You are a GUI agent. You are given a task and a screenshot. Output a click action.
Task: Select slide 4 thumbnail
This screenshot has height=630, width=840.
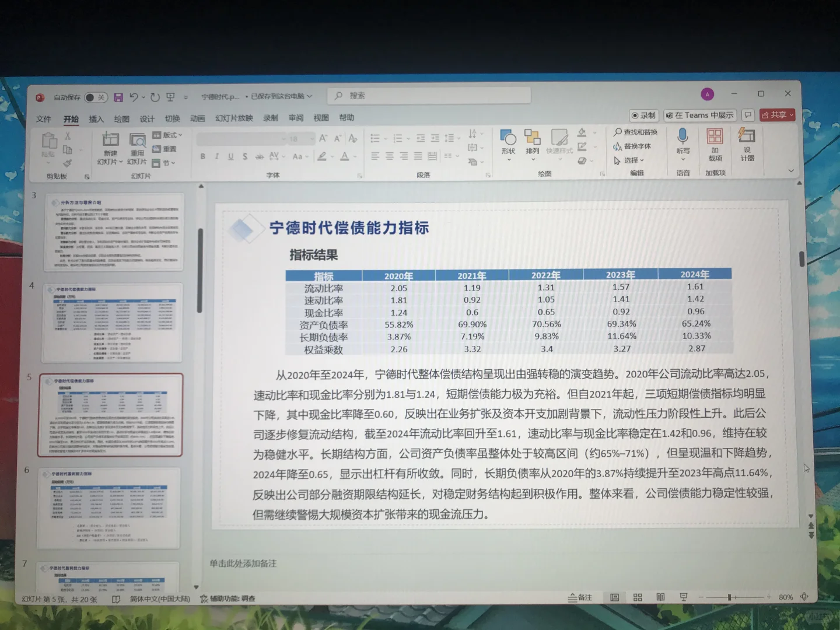111,323
